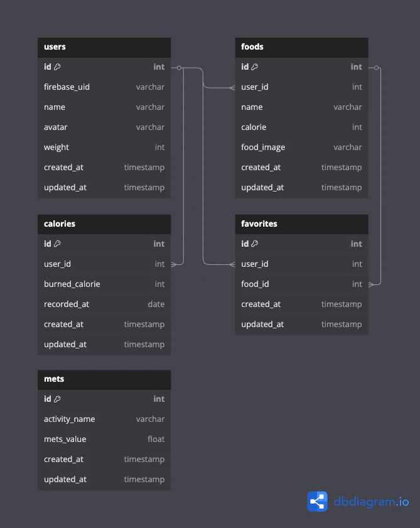
Task: Select the mets table header
Action: [104, 379]
